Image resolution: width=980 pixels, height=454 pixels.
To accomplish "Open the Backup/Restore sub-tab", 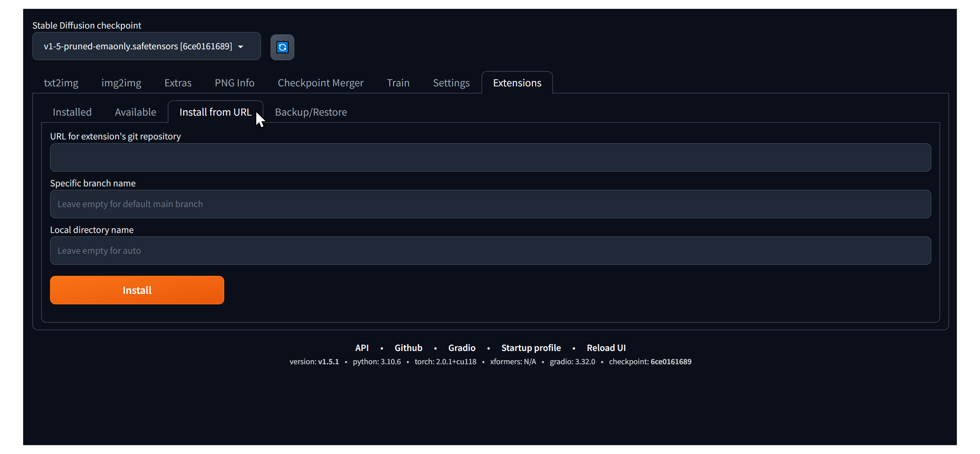I will [311, 112].
